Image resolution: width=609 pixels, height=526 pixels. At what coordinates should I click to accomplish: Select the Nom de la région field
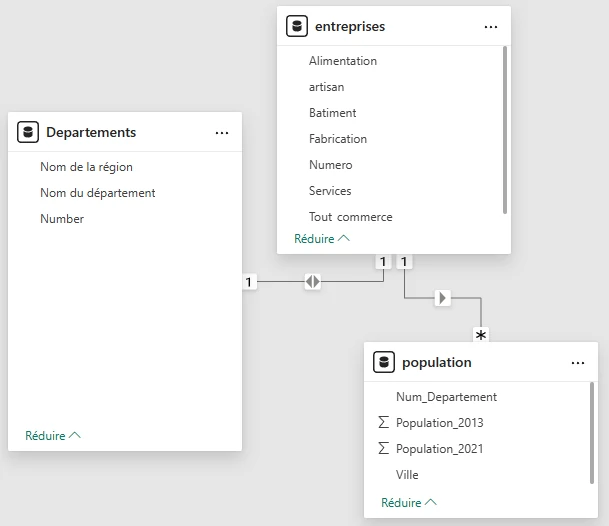point(86,167)
